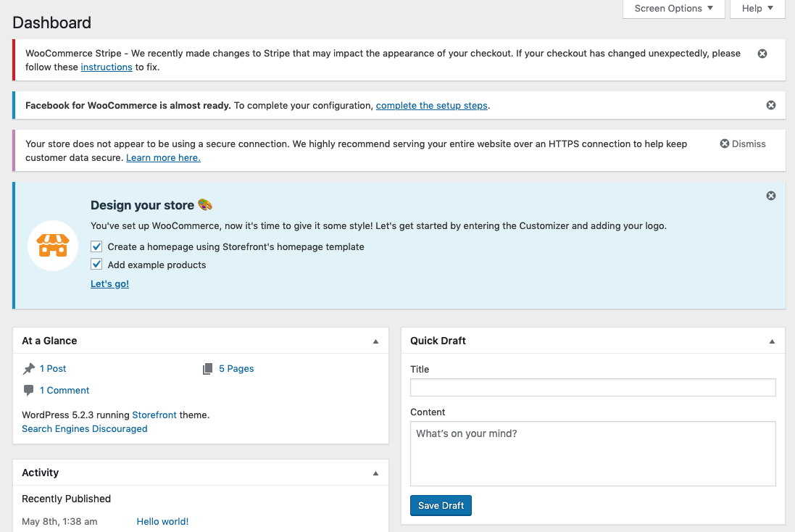Focus the What's on your mind content box
The height and width of the screenshot is (532, 795).
(593, 454)
